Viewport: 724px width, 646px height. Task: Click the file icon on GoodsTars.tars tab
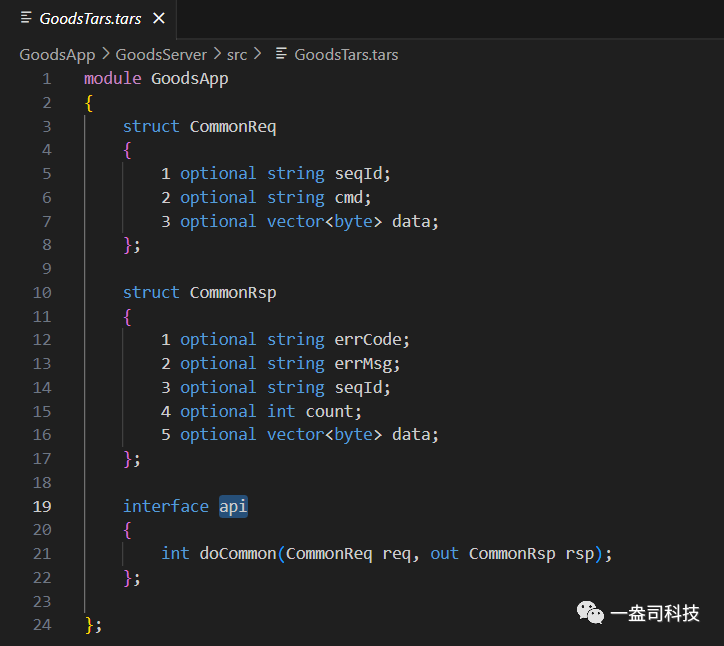click(26, 18)
